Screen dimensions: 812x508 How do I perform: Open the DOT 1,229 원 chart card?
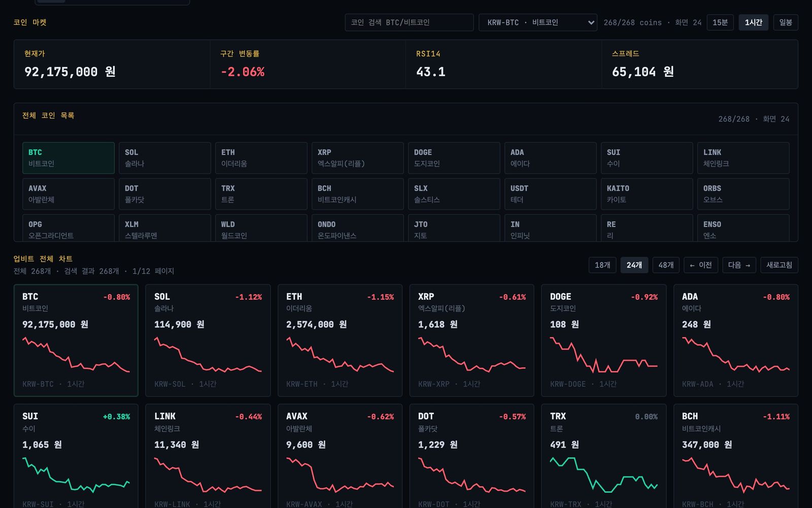(472, 456)
